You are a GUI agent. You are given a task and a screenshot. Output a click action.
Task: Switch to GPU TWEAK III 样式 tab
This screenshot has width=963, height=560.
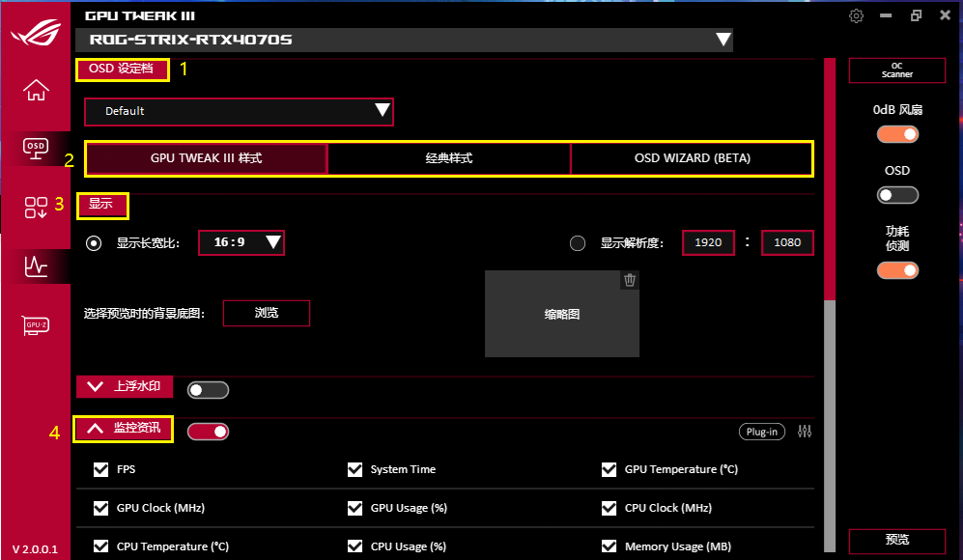click(207, 158)
